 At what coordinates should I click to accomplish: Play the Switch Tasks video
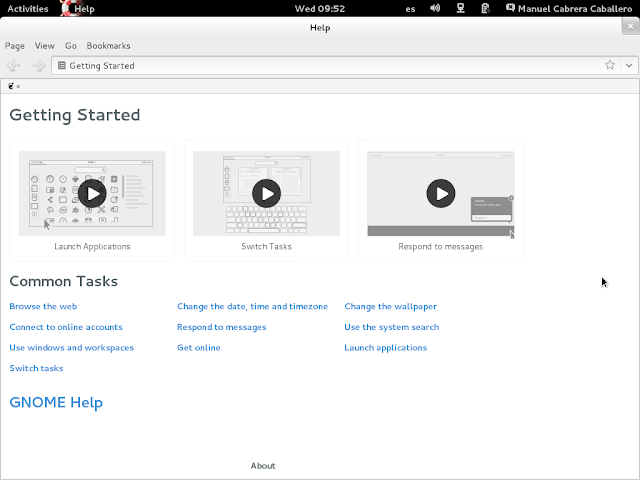tap(267, 193)
